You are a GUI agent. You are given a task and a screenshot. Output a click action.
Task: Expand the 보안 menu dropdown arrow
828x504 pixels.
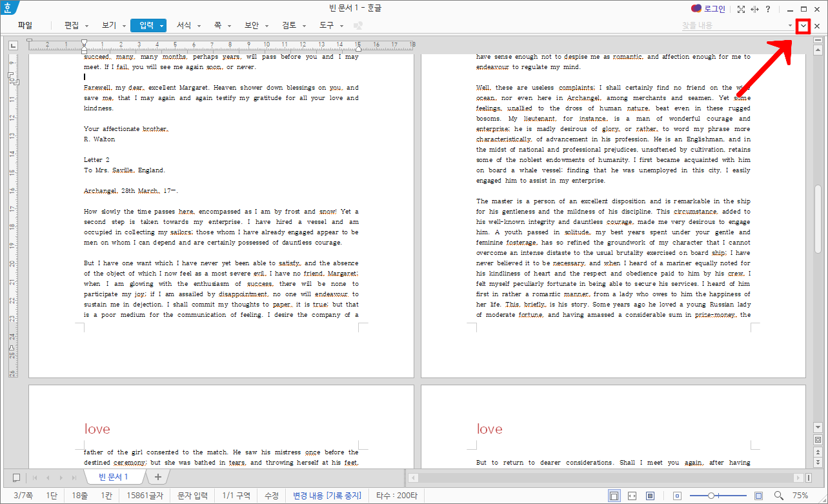pos(268,26)
